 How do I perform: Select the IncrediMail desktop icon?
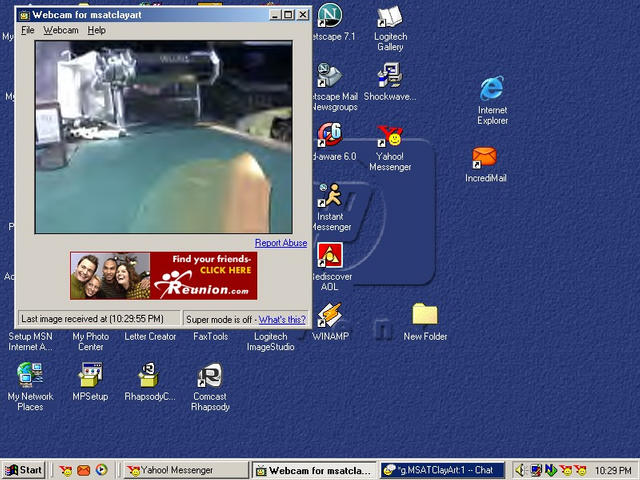[484, 158]
